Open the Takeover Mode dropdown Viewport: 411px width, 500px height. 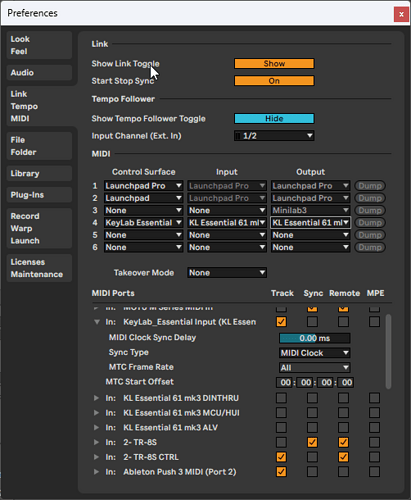(x=227, y=273)
